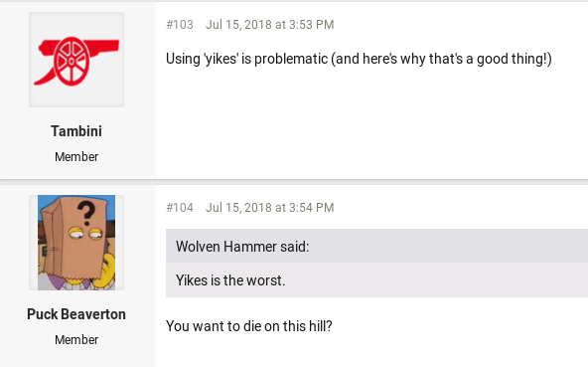Click the 3:54 PM post timestamp
The width and height of the screenshot is (588, 367).
coord(269,207)
